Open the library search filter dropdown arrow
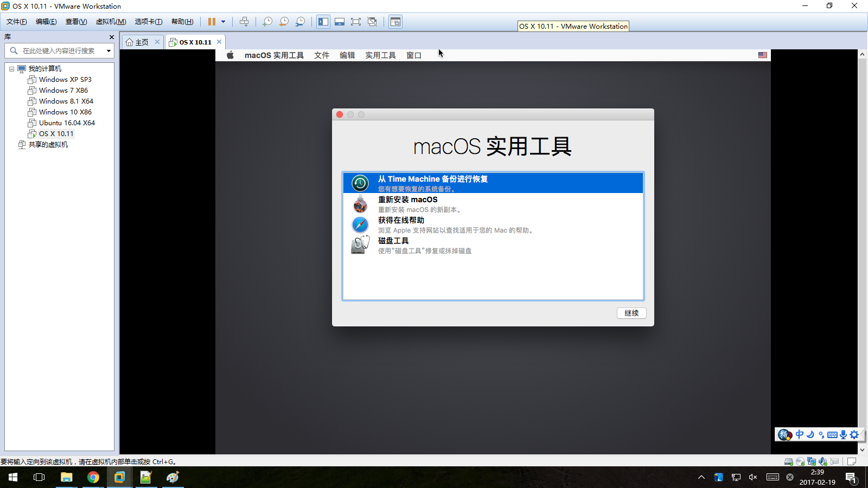The width and height of the screenshot is (868, 488). coord(108,51)
